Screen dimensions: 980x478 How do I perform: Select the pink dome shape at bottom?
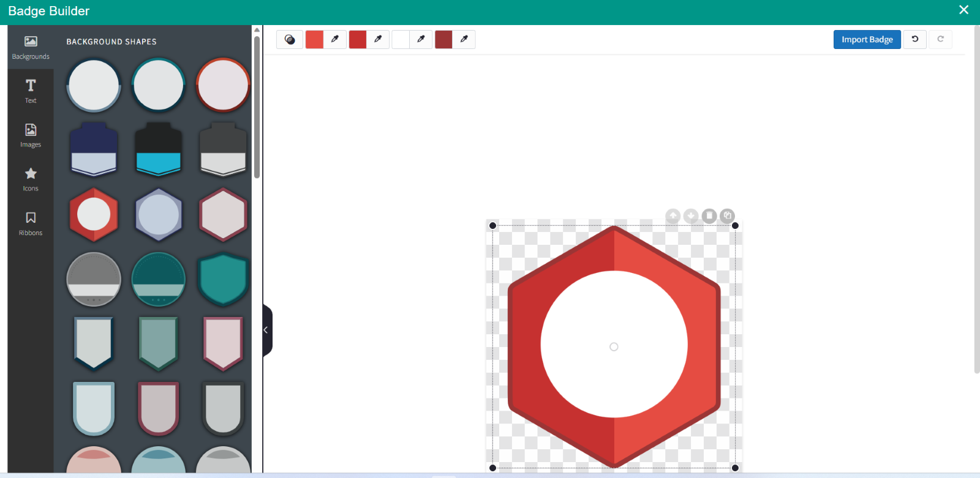(x=94, y=460)
